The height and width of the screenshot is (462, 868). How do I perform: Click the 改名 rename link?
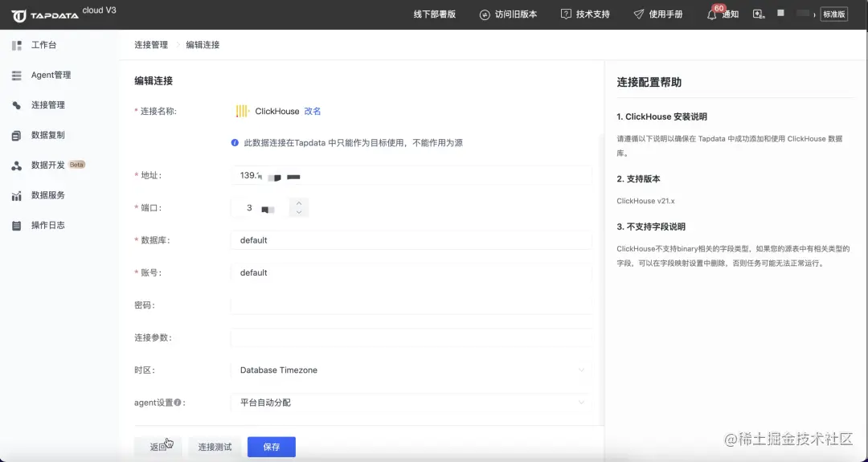pyautogui.click(x=313, y=111)
